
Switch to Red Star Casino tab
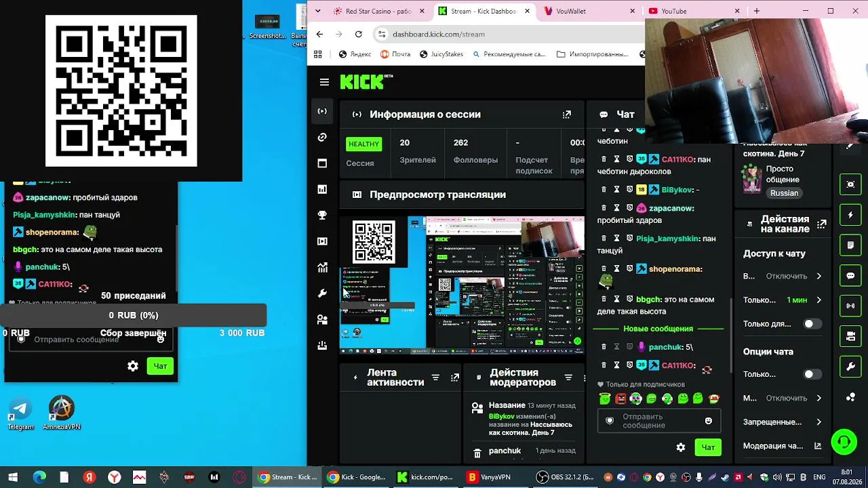point(378,11)
